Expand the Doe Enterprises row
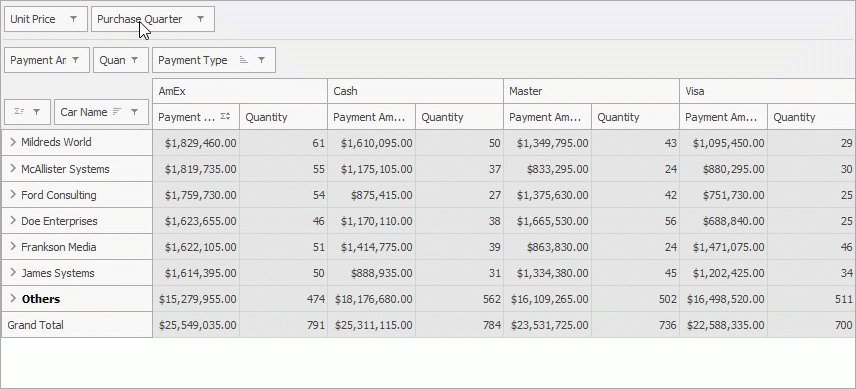Image resolution: width=856 pixels, height=389 pixels. coord(13,220)
